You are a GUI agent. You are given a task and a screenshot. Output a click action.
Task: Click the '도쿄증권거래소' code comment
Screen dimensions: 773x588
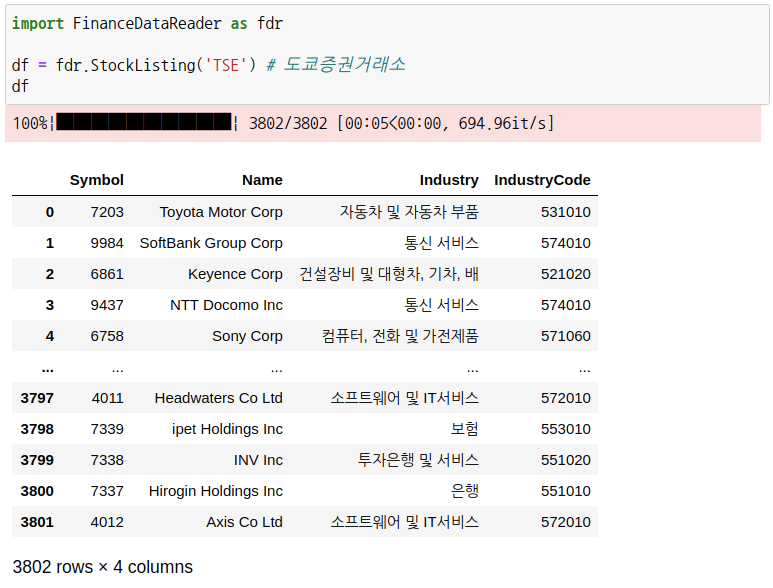[345, 65]
